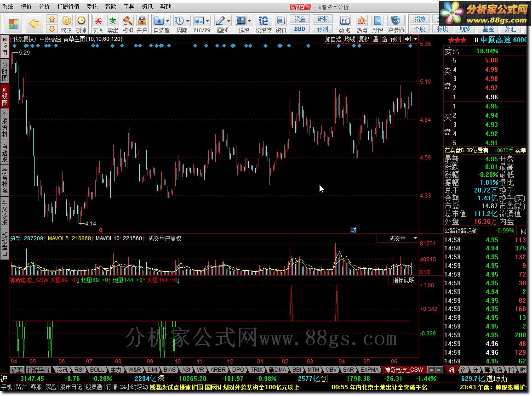Open the 热点 hot topics icon

coord(362,24)
